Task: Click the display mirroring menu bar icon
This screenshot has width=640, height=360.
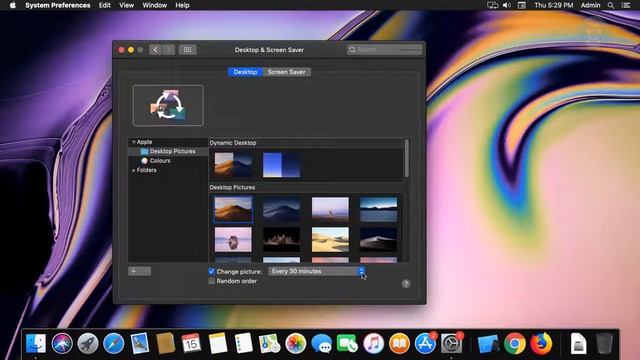Action: click(x=493, y=5)
